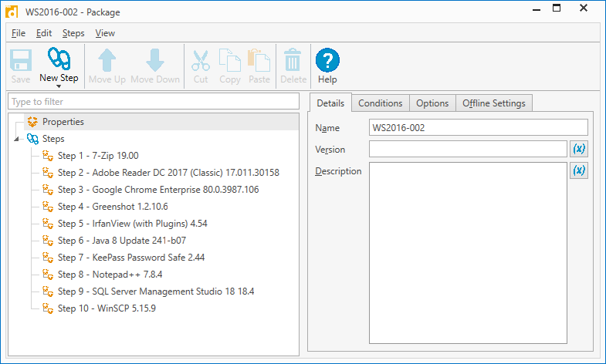Click the step icon beside Java 8
Viewport: 606px width, 364px height.
(48, 241)
